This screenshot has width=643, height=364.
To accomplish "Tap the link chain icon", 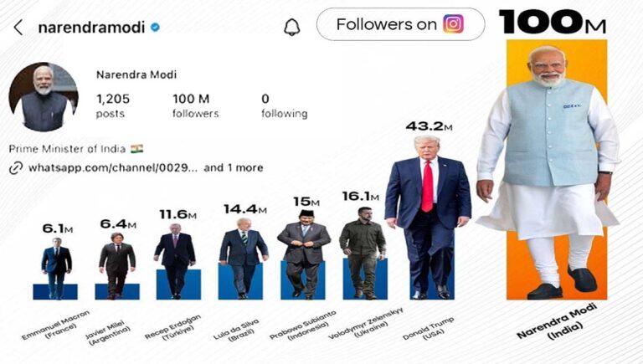I will point(15,168).
